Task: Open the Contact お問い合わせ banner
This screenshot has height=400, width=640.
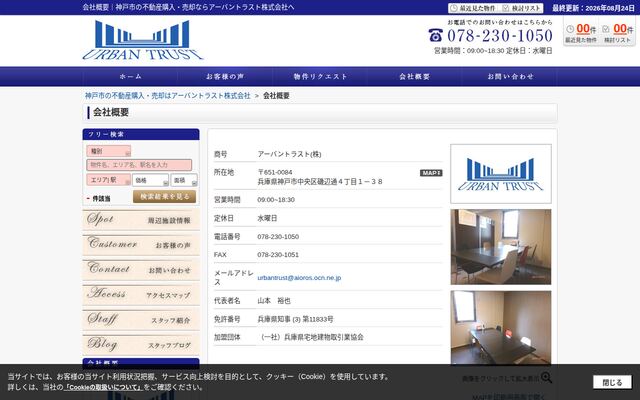Action: (x=141, y=269)
